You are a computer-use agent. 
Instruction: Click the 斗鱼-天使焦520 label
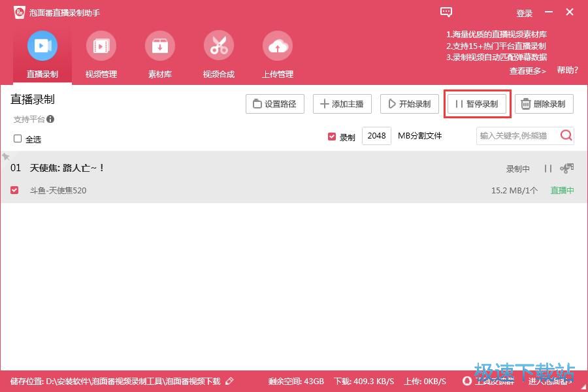click(x=58, y=191)
